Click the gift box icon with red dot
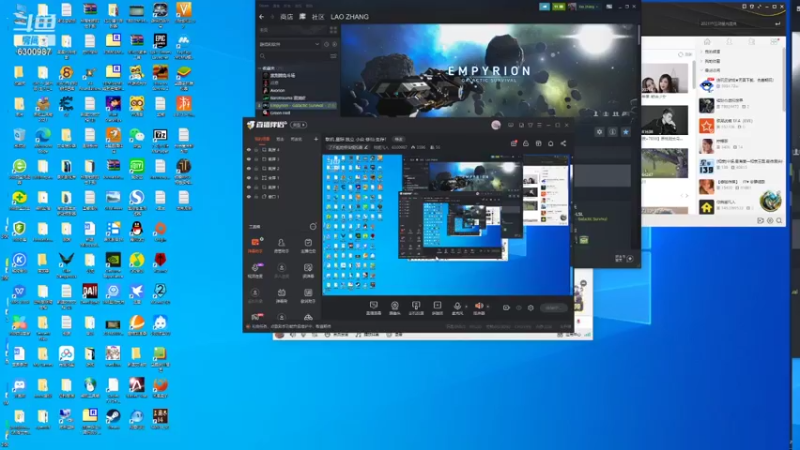Image resolution: width=800 pixels, height=450 pixels. point(514,143)
